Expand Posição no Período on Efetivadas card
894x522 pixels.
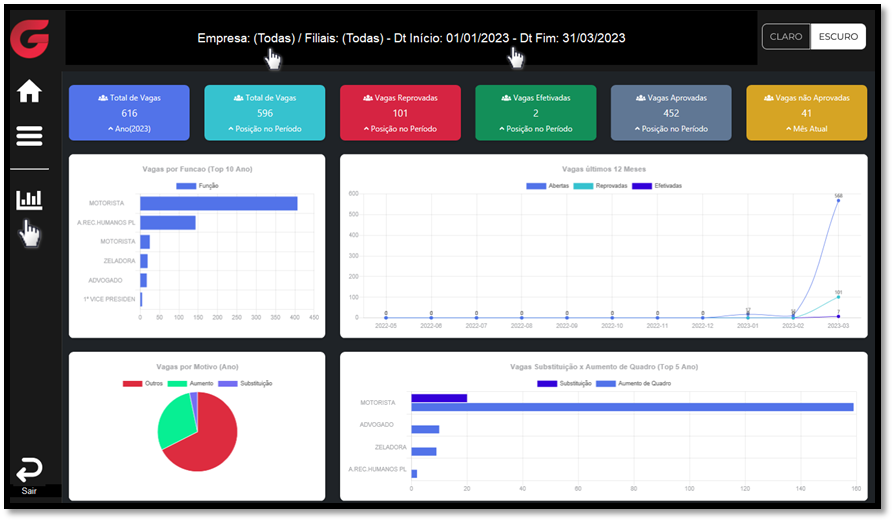coord(536,129)
